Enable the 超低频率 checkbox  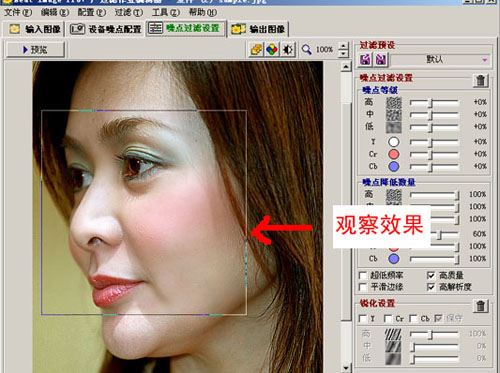[363, 276]
